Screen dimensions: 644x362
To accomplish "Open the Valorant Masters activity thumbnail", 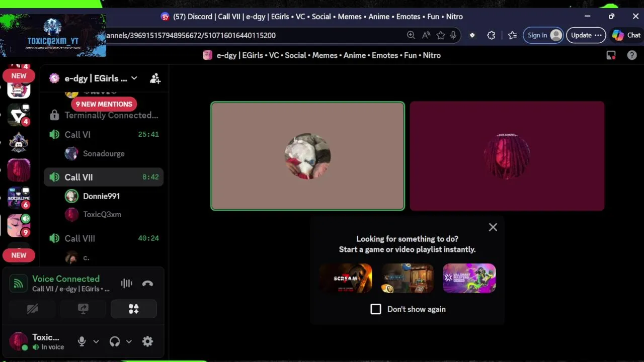I will 469,278.
